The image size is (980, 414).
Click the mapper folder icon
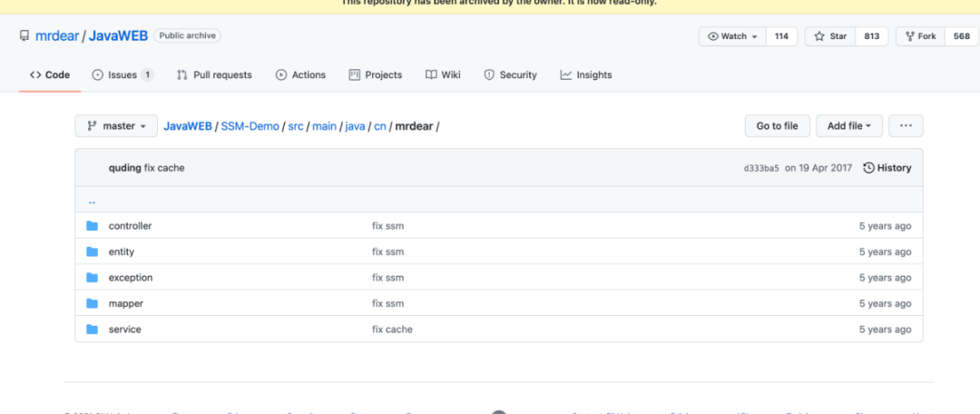click(93, 303)
